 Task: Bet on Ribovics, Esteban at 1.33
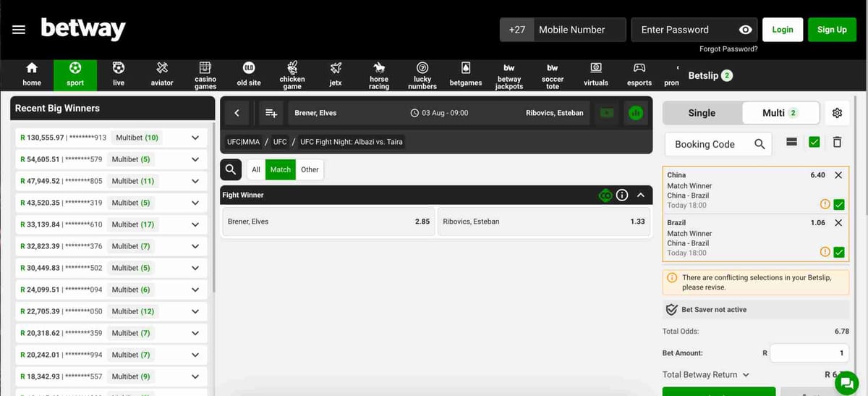click(544, 222)
